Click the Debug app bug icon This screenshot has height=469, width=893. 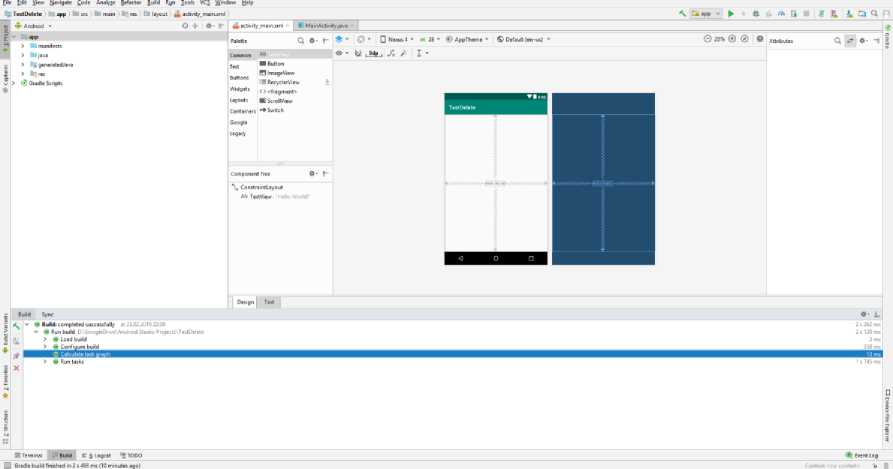[x=756, y=14]
